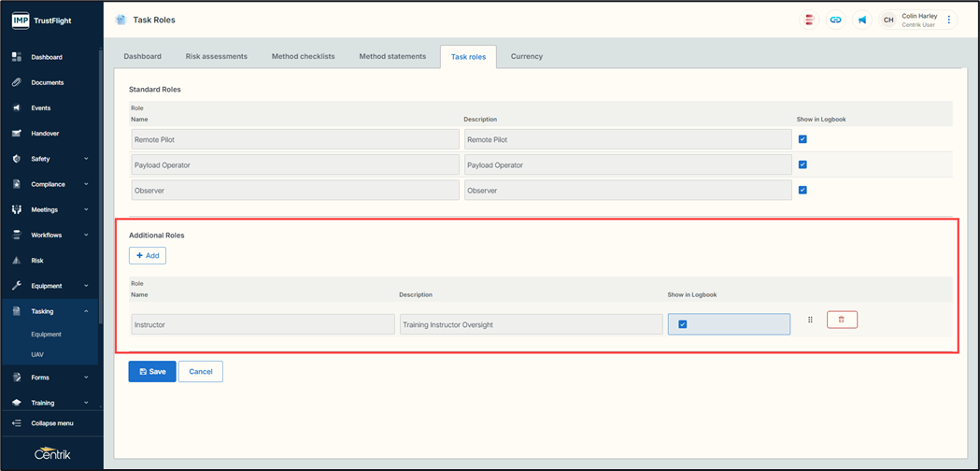The width and height of the screenshot is (980, 471).
Task: Click the Save button
Action: click(152, 371)
